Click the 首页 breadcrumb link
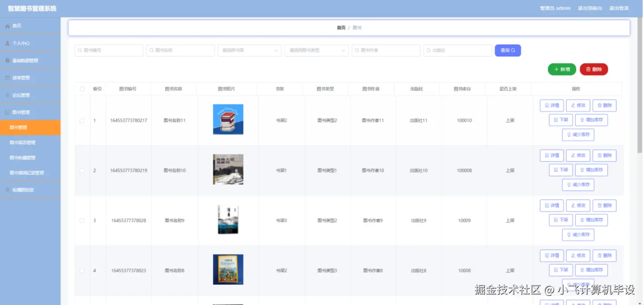 (x=341, y=28)
